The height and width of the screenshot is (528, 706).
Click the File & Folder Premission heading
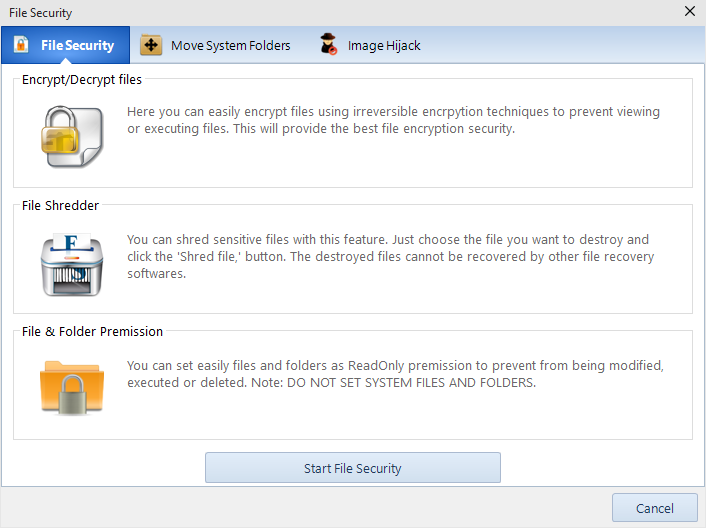click(x=92, y=332)
